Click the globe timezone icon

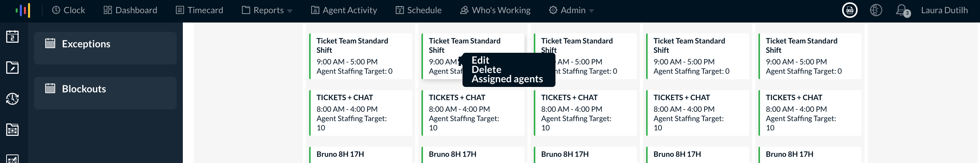pyautogui.click(x=876, y=10)
